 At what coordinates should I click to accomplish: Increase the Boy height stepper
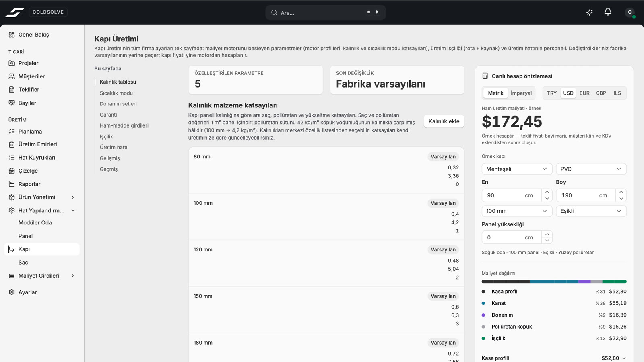coord(621,192)
